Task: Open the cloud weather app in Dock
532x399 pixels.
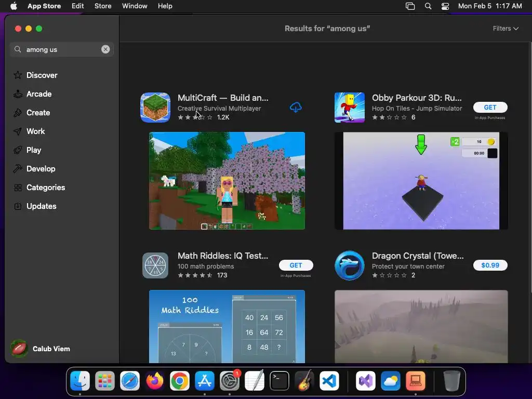Action: (x=391, y=381)
